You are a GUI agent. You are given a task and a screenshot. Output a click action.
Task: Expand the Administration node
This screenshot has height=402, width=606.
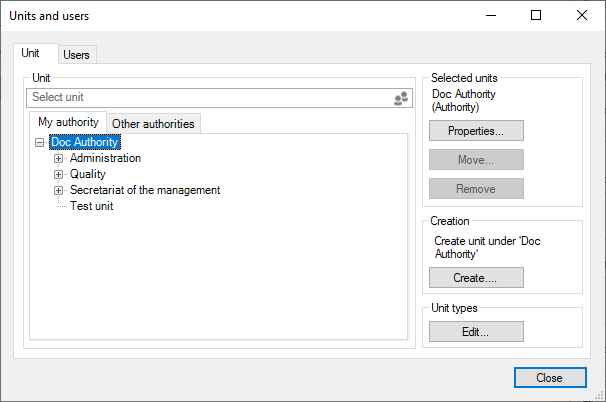[59, 159]
